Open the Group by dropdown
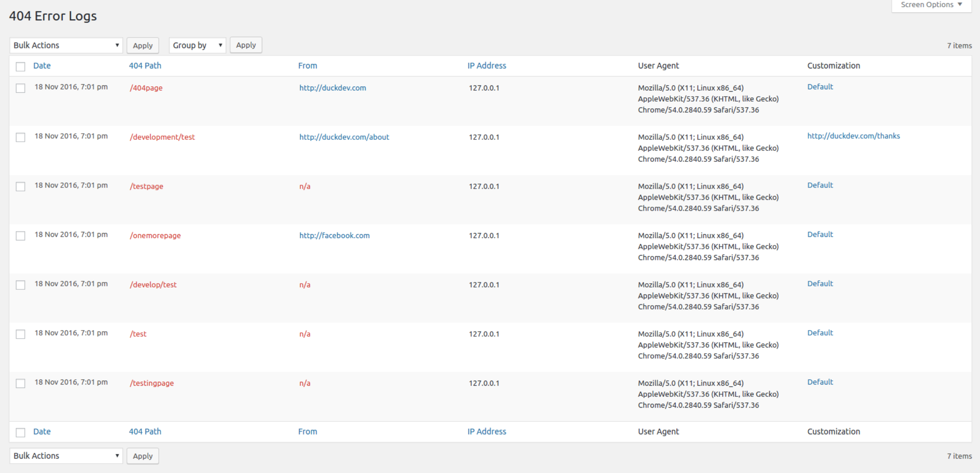 pyautogui.click(x=197, y=45)
